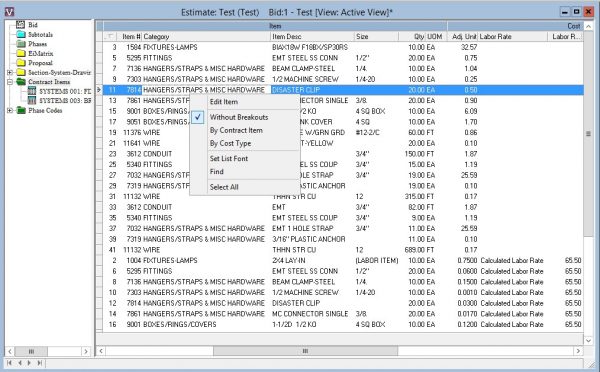Select the 2X4 LAY-IN row
This screenshot has height=372, width=600.
coord(343,260)
